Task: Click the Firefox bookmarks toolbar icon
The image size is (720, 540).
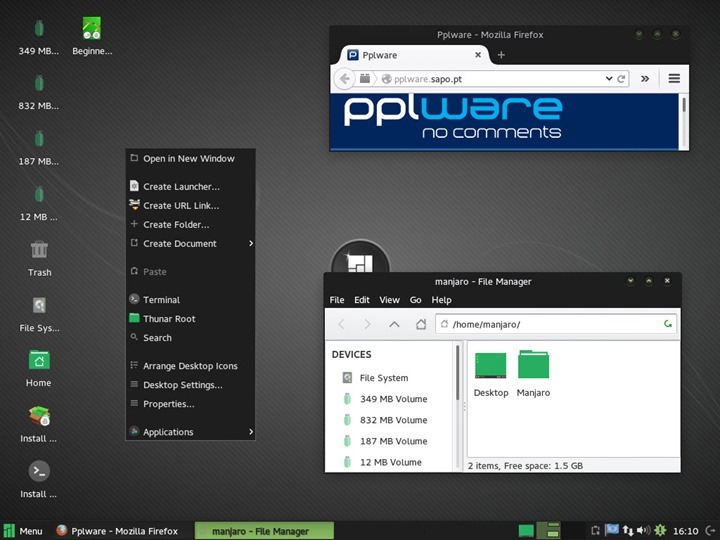Action: tap(365, 79)
